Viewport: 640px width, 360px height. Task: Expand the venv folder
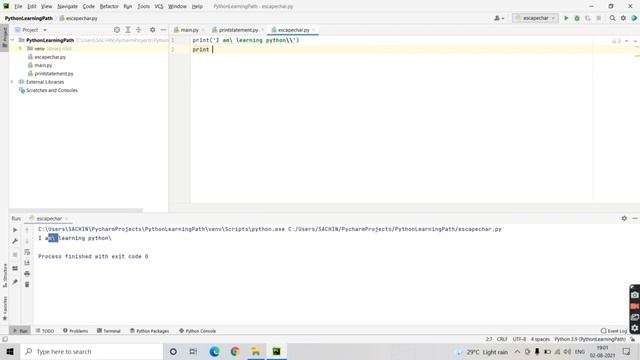pos(20,49)
